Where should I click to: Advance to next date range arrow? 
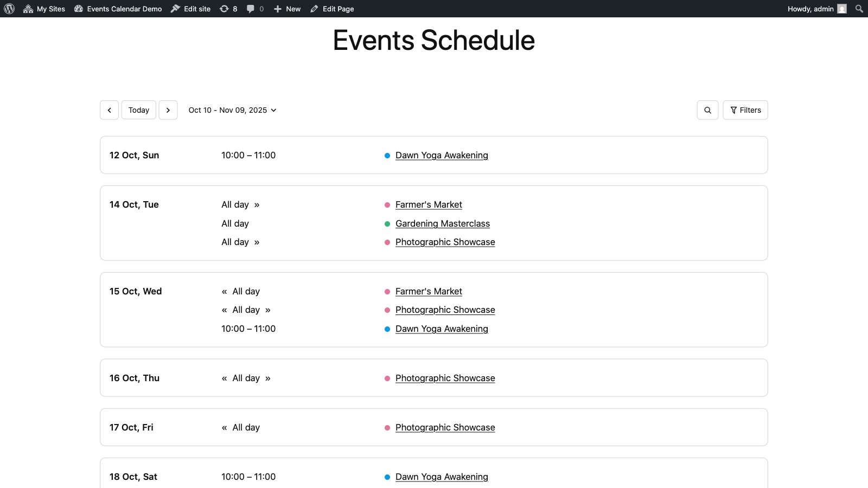pos(168,110)
